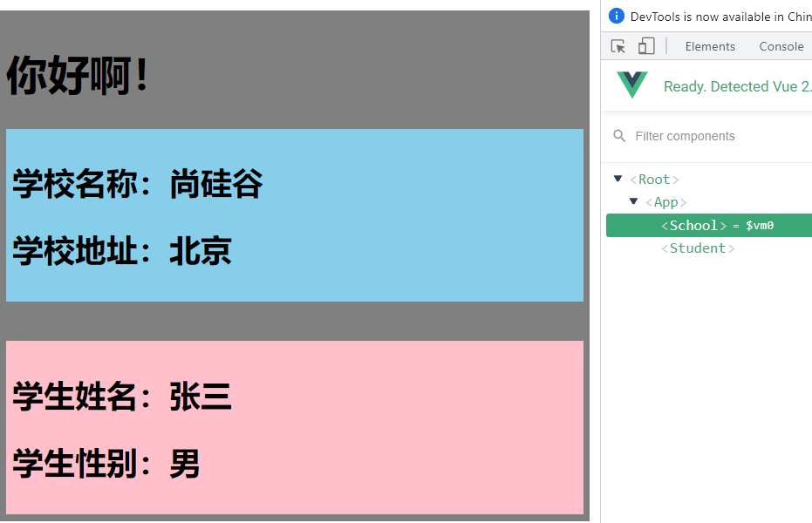Select the Student component in the tree
This screenshot has height=523, width=812.
coord(699,248)
